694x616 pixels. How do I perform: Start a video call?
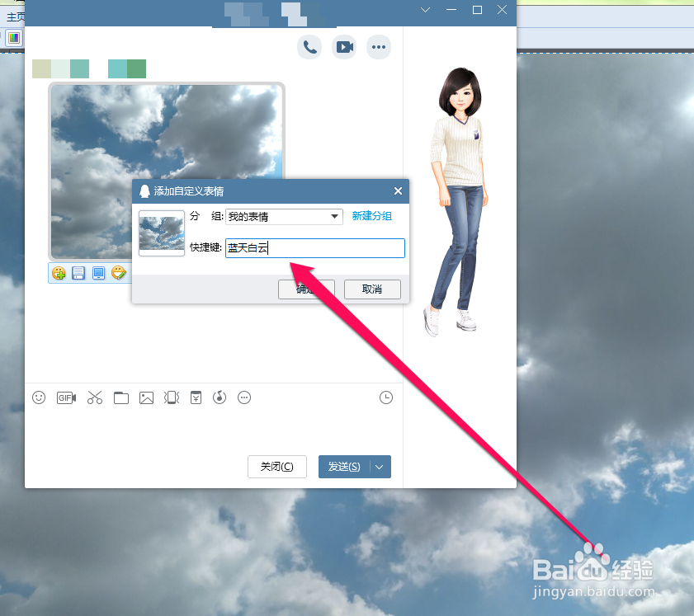344,47
